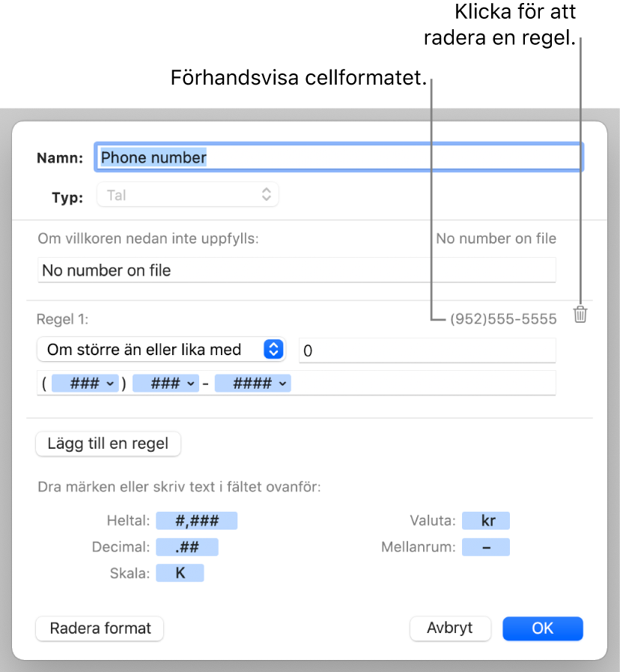The image size is (620, 672).
Task: Click the Valuta kr token
Action: [486, 521]
